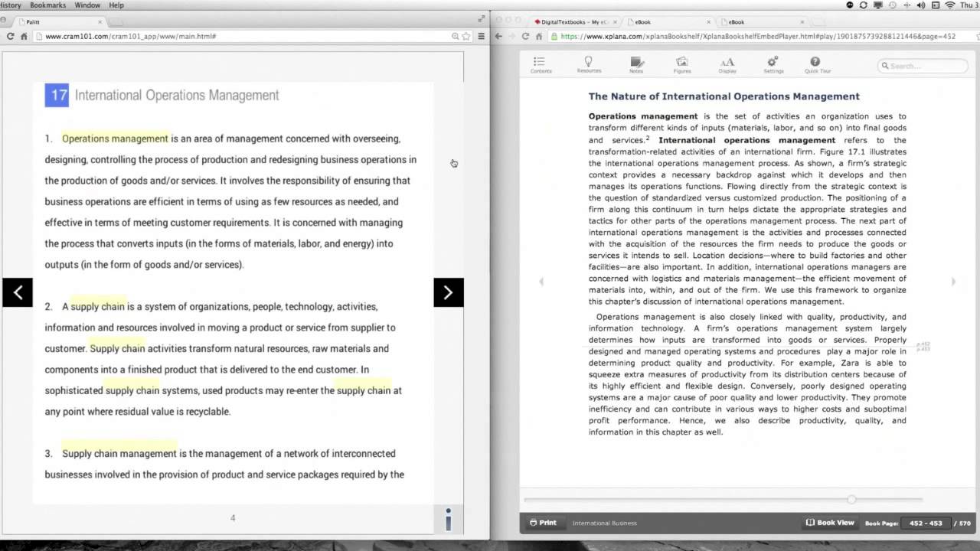Open the Figures gallery icon
Image resolution: width=980 pixels, height=551 pixels.
[x=681, y=65]
